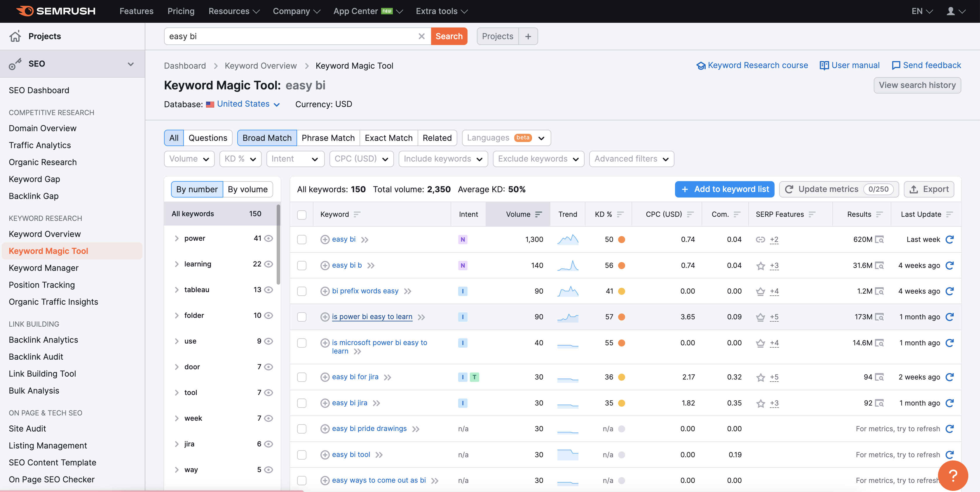Screen dimensions: 980x492
Task: Expand the 'learning' keyword group
Action: (x=177, y=264)
